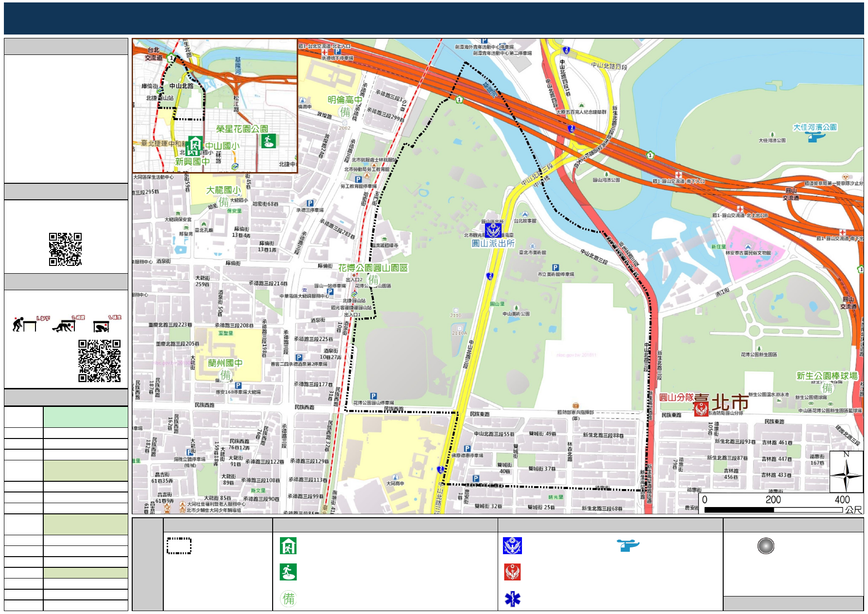Click the green running-person evacuation legend icon
Screen dimensions: 868x614
(x=288, y=572)
